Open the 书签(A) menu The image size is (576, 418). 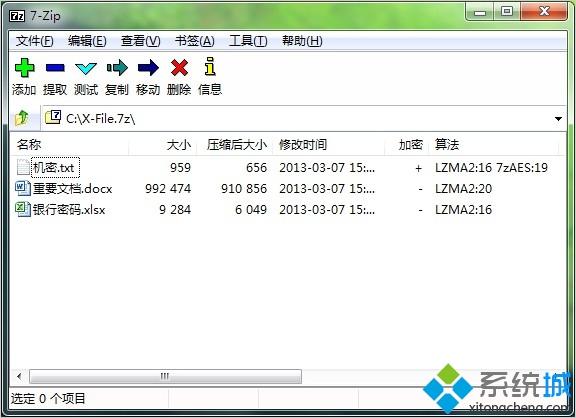(x=194, y=41)
